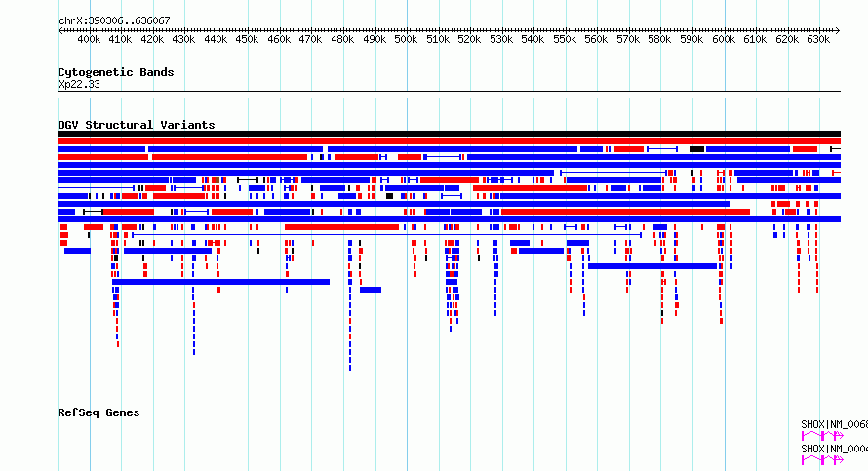The height and width of the screenshot is (471, 868).
Task: Click the 620k ruler tick label
Action: click(x=787, y=40)
